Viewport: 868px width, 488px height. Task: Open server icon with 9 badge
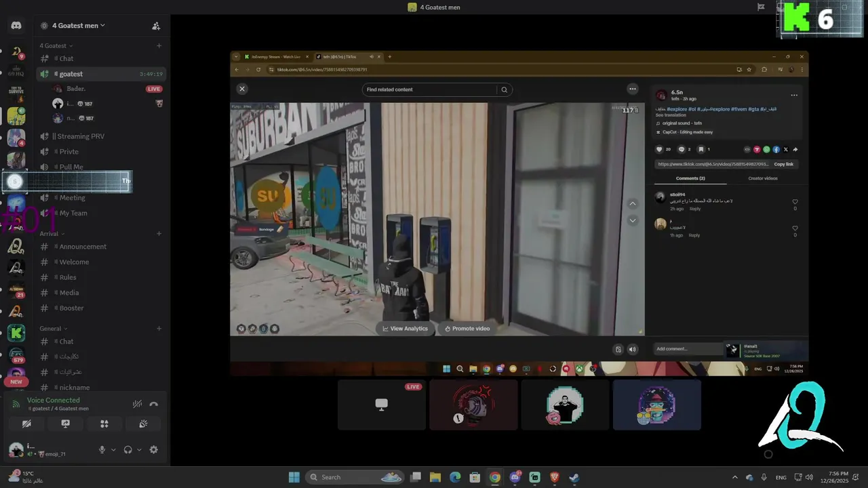pyautogui.click(x=16, y=52)
